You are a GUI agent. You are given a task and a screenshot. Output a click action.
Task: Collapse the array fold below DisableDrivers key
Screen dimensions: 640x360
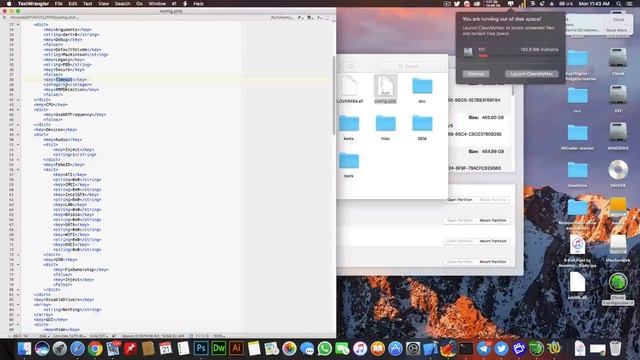coord(18,304)
